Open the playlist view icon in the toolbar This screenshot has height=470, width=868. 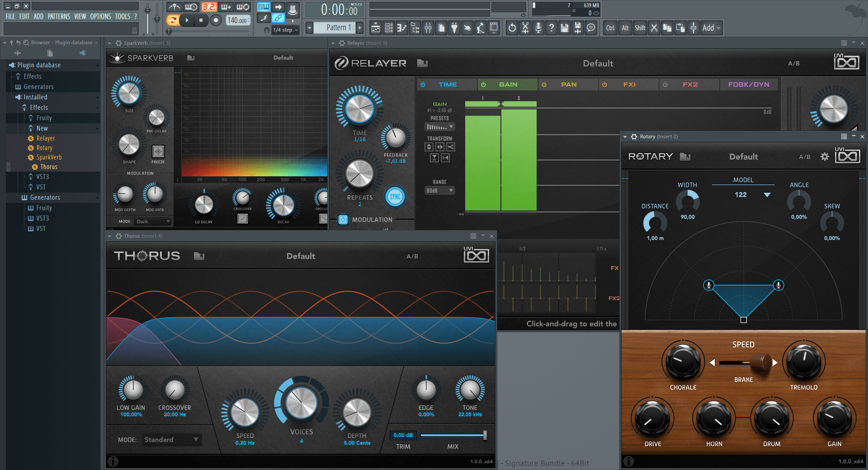[375, 28]
